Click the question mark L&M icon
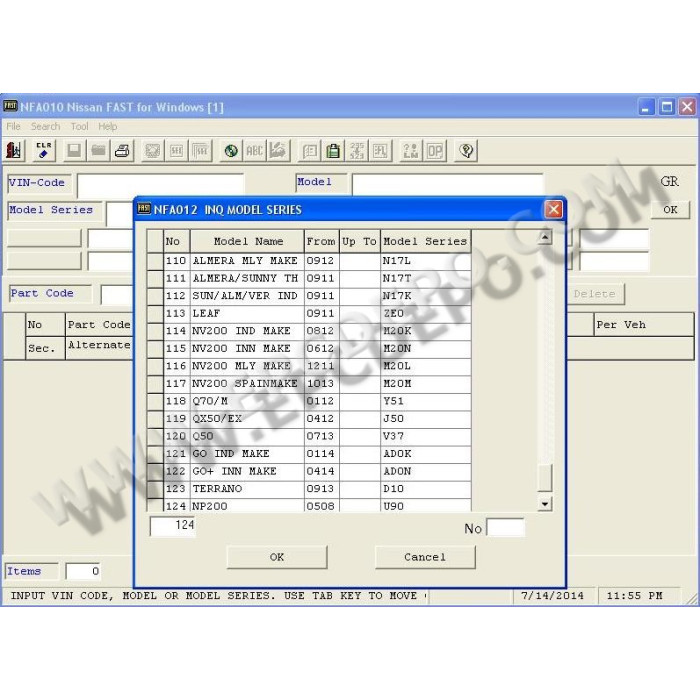 411,150
